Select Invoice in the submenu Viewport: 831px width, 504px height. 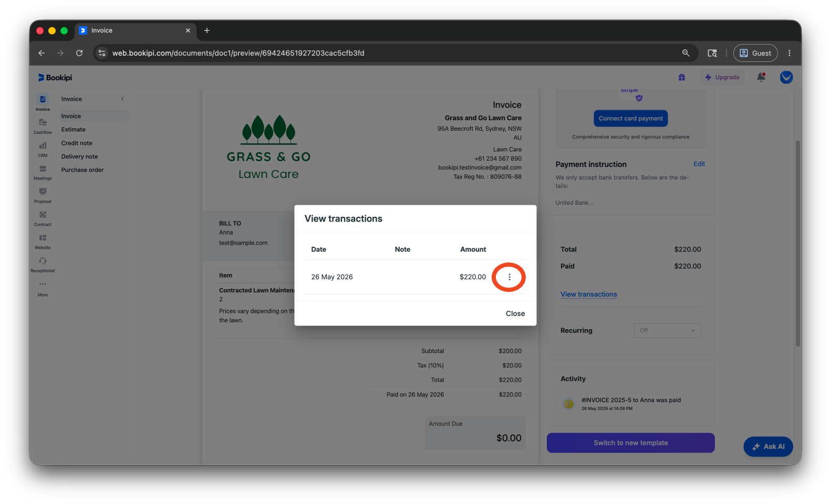pyautogui.click(x=93, y=116)
